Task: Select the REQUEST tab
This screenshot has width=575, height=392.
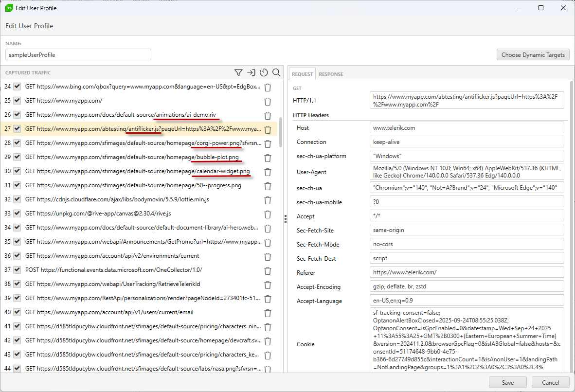Action: coord(302,74)
